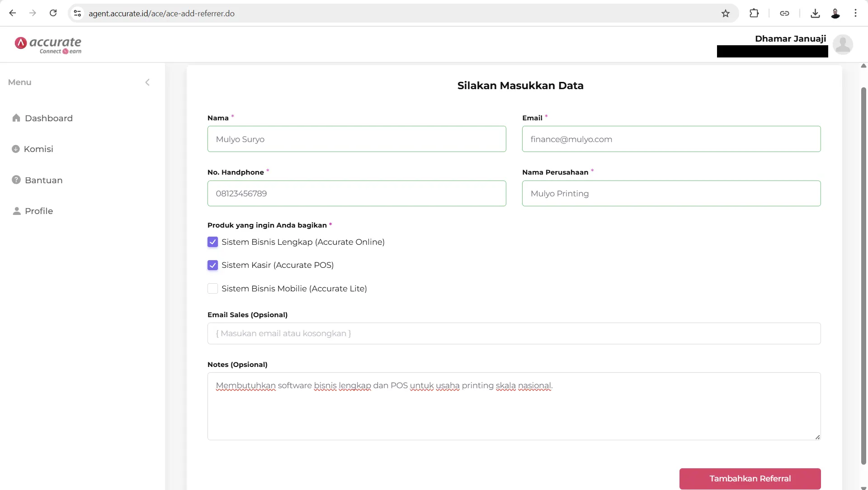This screenshot has height=490, width=868.
Task: Open the browser profile avatar icon
Action: tap(835, 13)
